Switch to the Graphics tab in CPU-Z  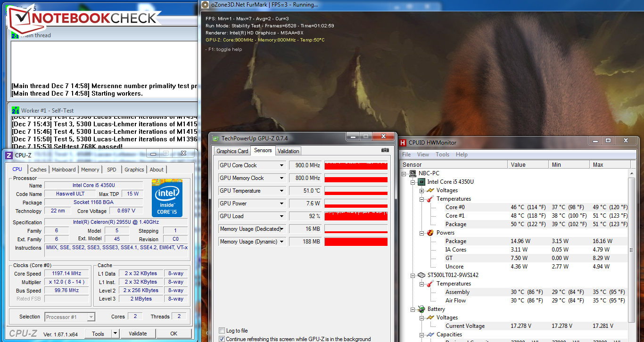point(134,170)
